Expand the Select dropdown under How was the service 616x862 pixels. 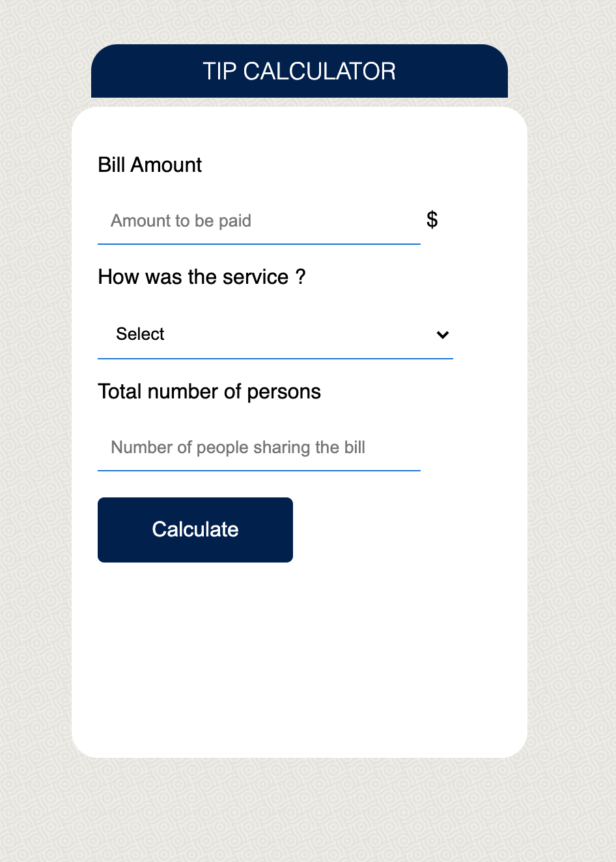[x=273, y=334]
